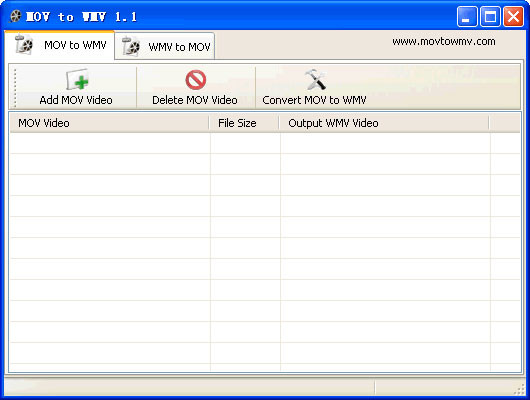530x400 pixels.
Task: Click the Add MOV Video label
Action: [76, 100]
